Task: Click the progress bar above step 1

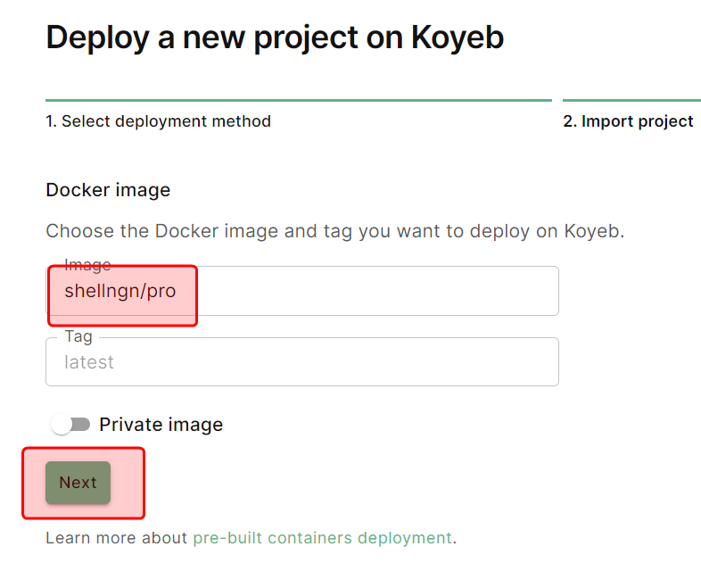Action: click(298, 100)
